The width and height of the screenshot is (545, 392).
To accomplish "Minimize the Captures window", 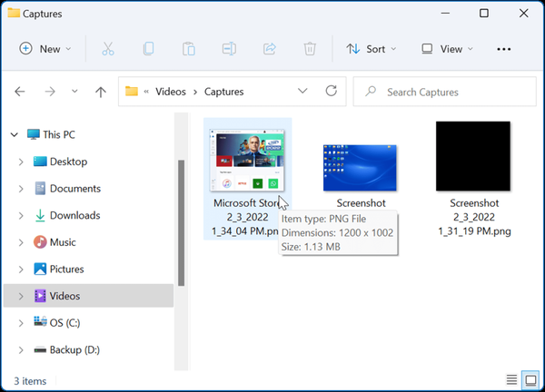I will pyautogui.click(x=445, y=14).
